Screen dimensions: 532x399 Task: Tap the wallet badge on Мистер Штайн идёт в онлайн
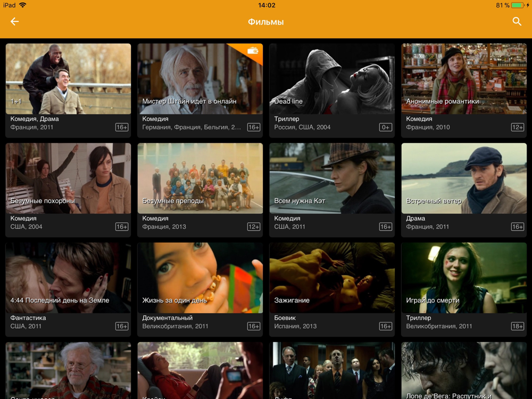point(253,51)
